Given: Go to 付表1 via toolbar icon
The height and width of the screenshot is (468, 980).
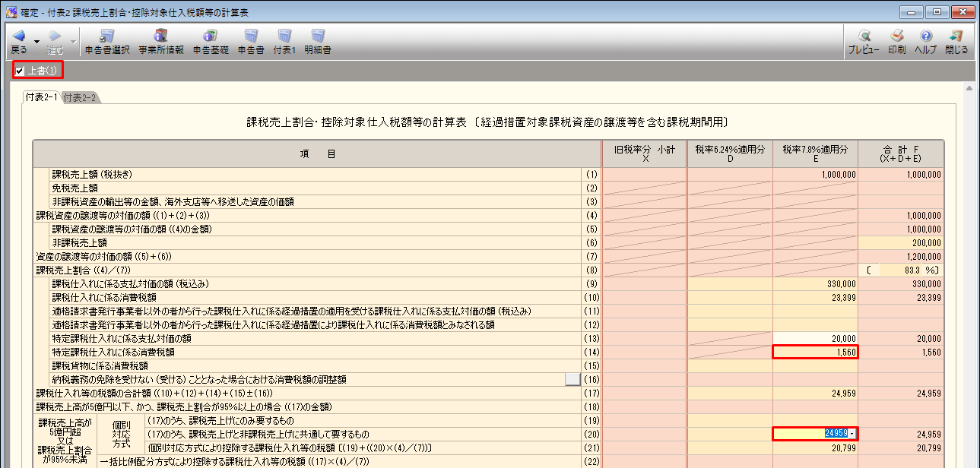Looking at the screenshot, I should pos(284,37).
